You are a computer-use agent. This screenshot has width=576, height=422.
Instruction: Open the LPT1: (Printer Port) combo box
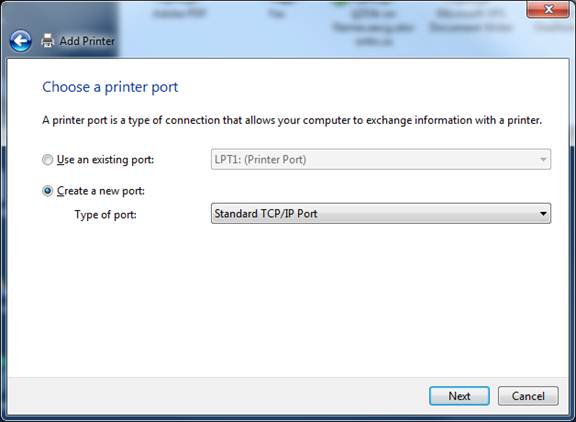[x=381, y=159]
